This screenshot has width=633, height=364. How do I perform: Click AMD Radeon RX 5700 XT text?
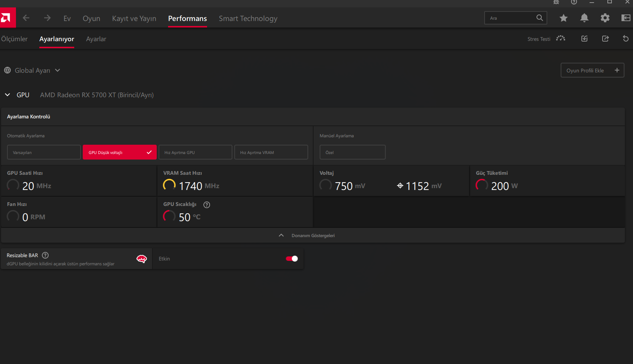coord(97,95)
